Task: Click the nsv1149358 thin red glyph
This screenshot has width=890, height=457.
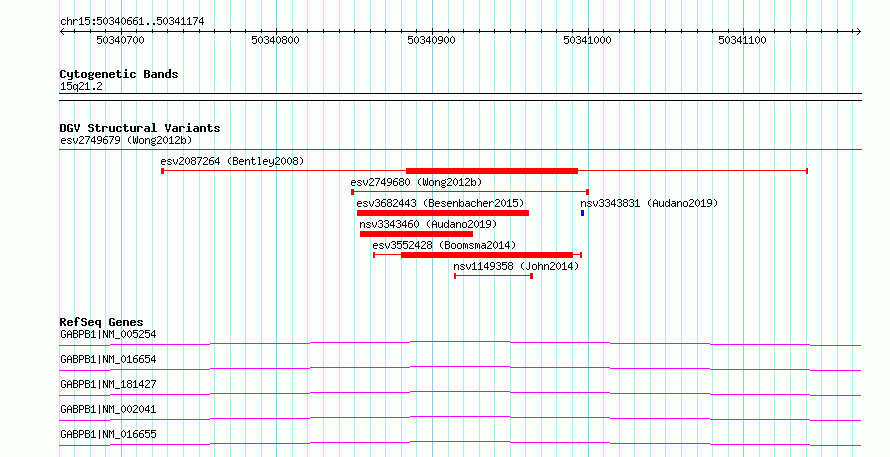Action: 493,276
